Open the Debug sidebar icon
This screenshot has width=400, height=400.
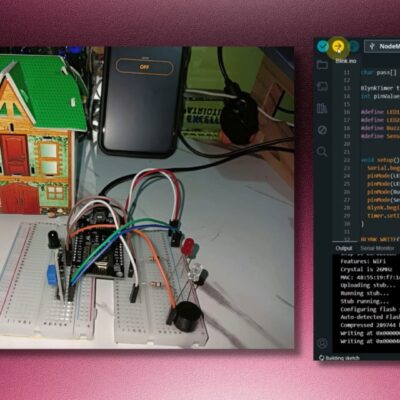(322, 130)
